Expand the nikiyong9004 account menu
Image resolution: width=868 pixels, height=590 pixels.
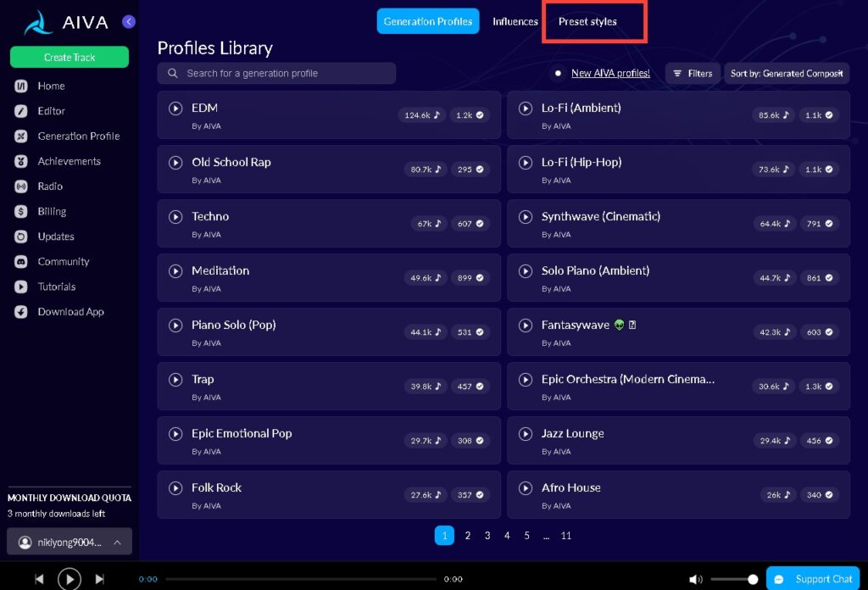click(x=70, y=542)
